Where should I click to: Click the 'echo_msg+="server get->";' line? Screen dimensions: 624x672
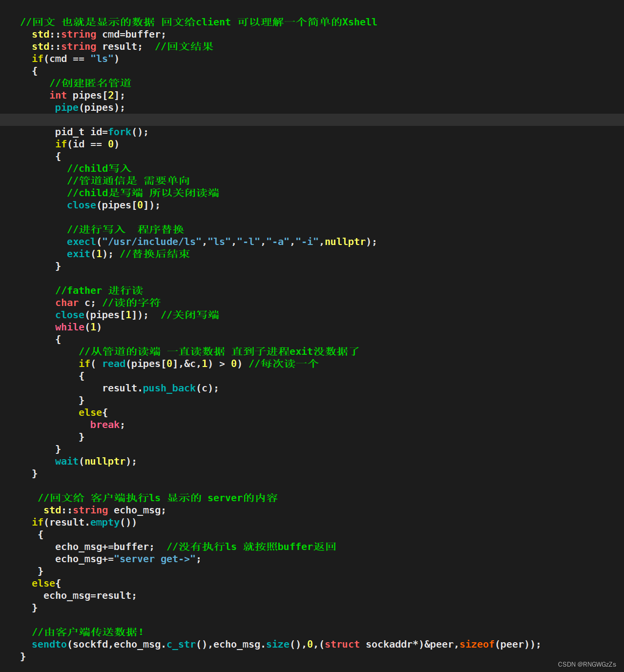click(128, 559)
